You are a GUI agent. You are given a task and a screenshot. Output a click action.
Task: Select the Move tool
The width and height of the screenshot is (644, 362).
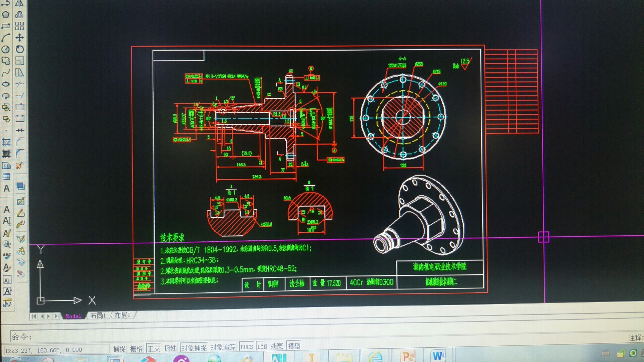[20, 38]
